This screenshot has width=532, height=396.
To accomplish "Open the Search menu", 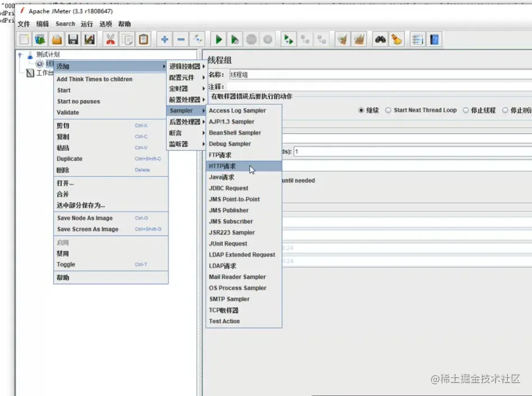I will 65,24.
